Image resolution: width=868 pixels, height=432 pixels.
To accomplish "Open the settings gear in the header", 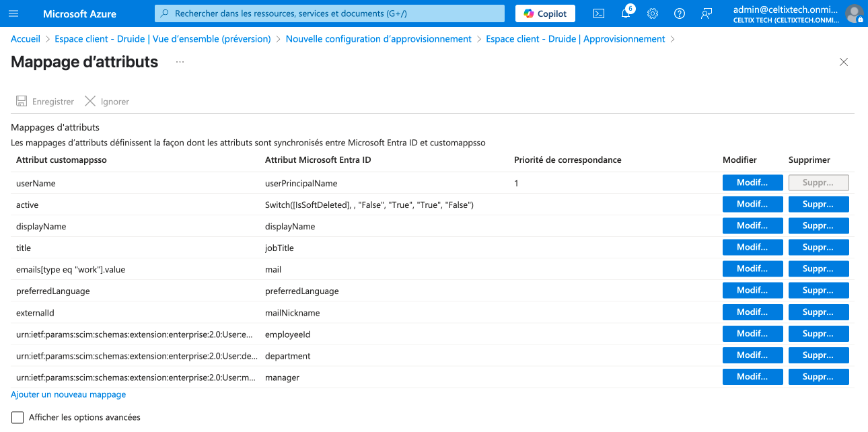I will point(652,13).
